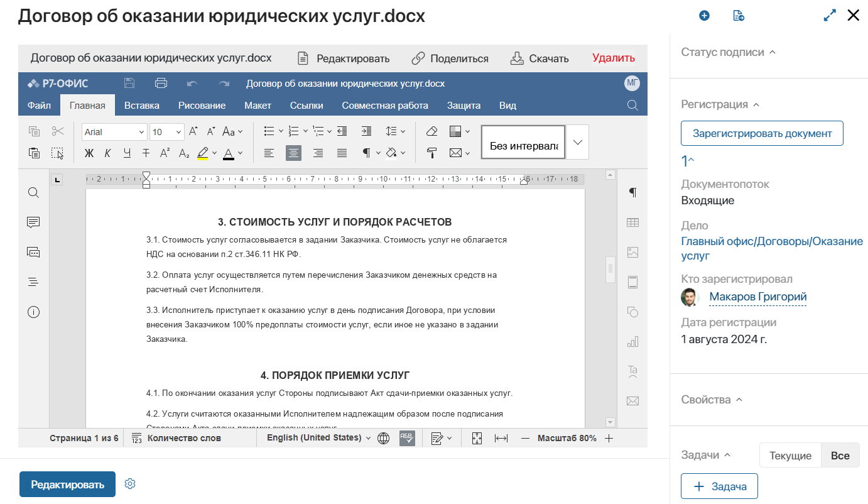Open the comments panel in the left sidebar
The image size is (868, 504).
pos(34,222)
